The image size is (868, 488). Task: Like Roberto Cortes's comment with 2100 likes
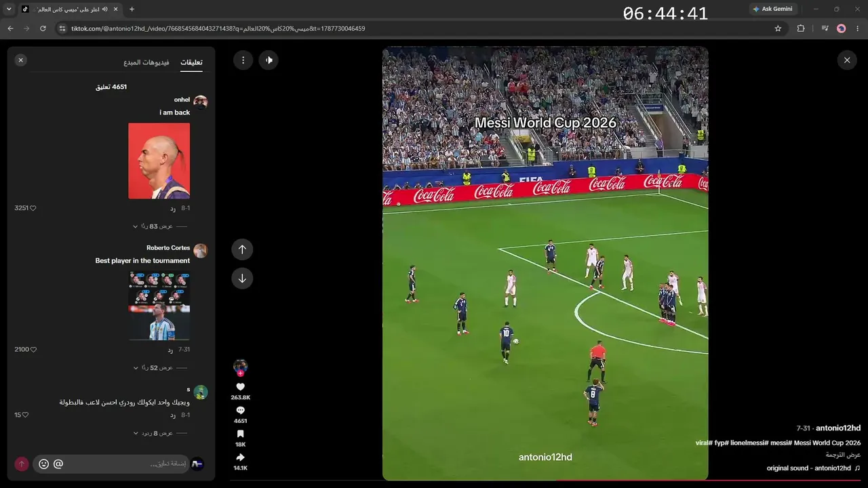coord(33,350)
